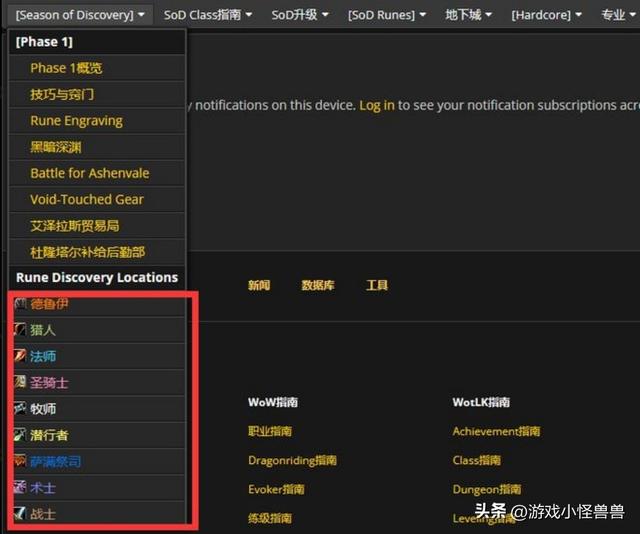This screenshot has width=640, height=534.
Task: Select 潜行者 rune locations text
Action: (49, 435)
